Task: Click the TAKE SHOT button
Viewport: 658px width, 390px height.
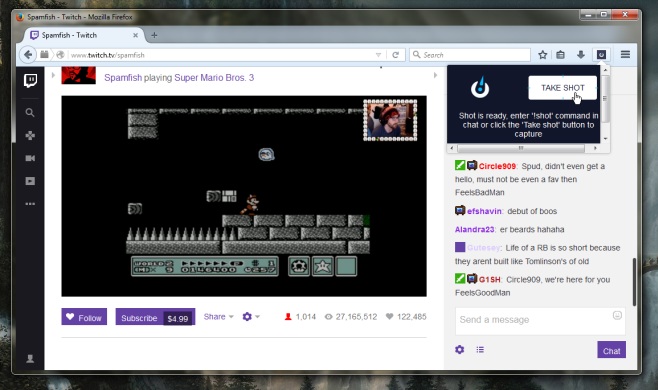Action: [x=562, y=88]
